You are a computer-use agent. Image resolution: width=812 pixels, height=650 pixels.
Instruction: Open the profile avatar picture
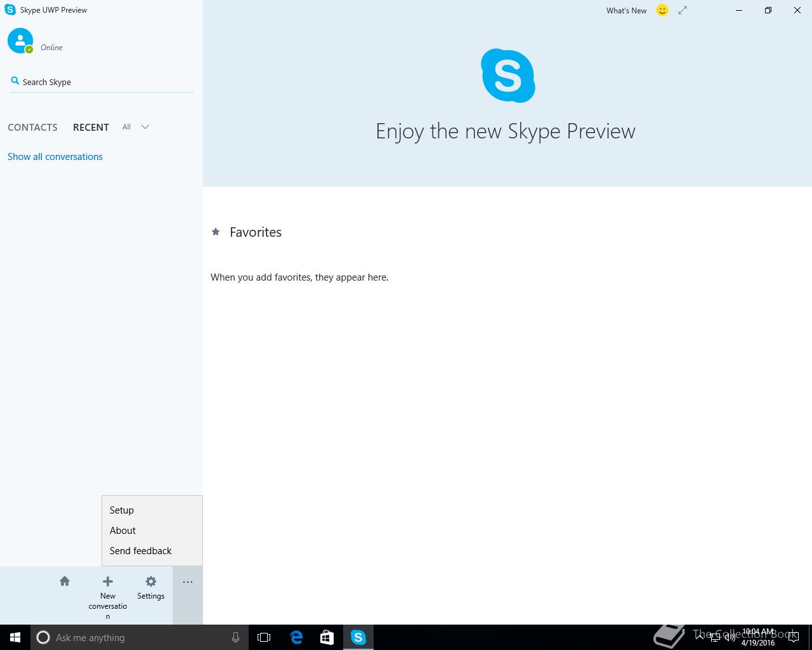click(x=20, y=41)
